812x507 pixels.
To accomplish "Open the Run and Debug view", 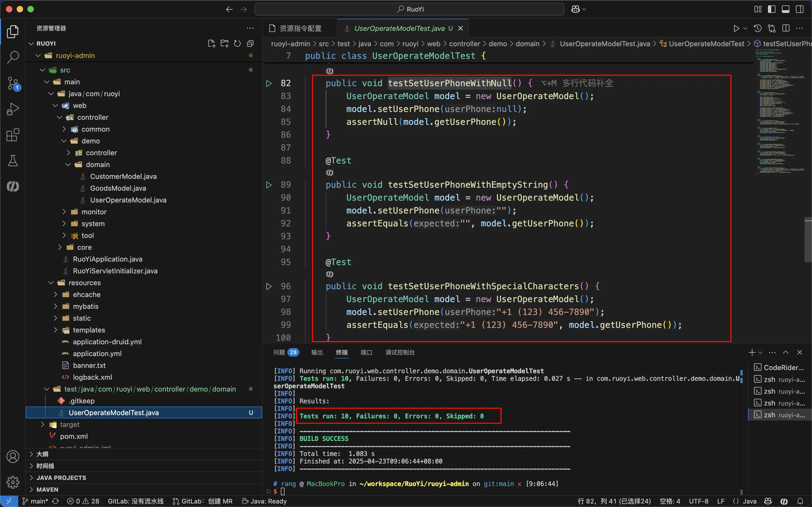I will (13, 109).
